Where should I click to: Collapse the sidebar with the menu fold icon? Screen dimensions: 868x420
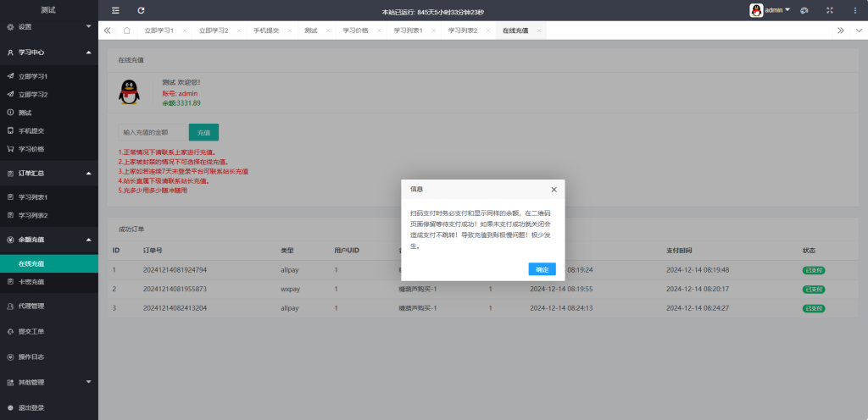point(116,10)
